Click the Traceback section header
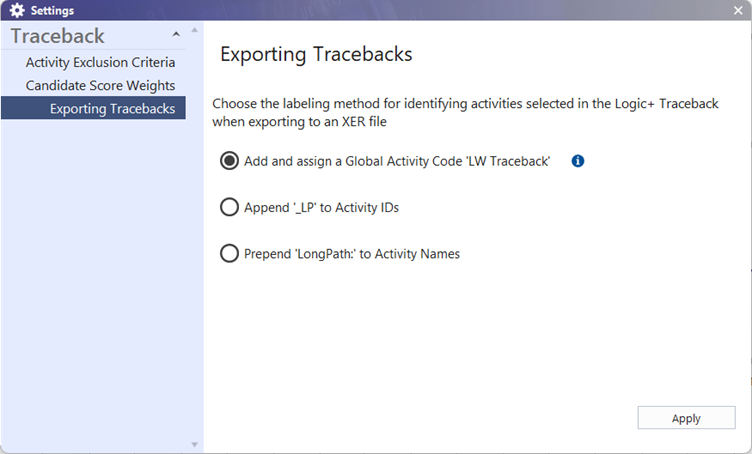 pyautogui.click(x=58, y=36)
